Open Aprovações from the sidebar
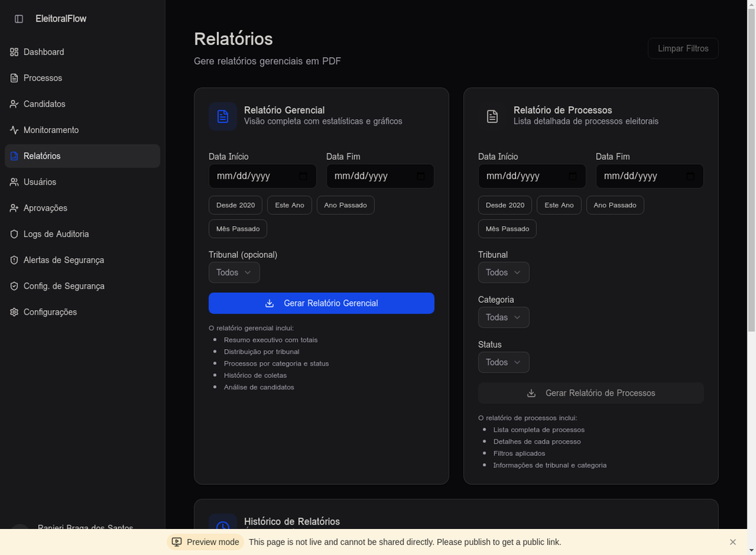 [45, 208]
